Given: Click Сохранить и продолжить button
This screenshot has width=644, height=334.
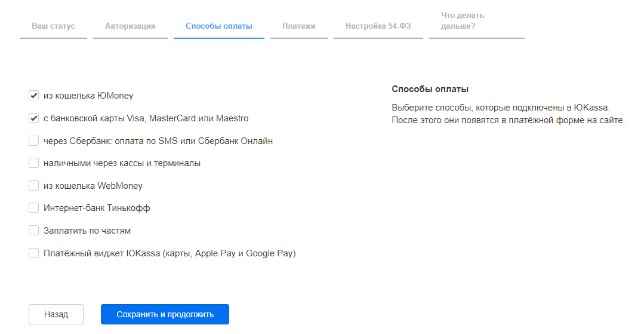Looking at the screenshot, I should 165,314.
